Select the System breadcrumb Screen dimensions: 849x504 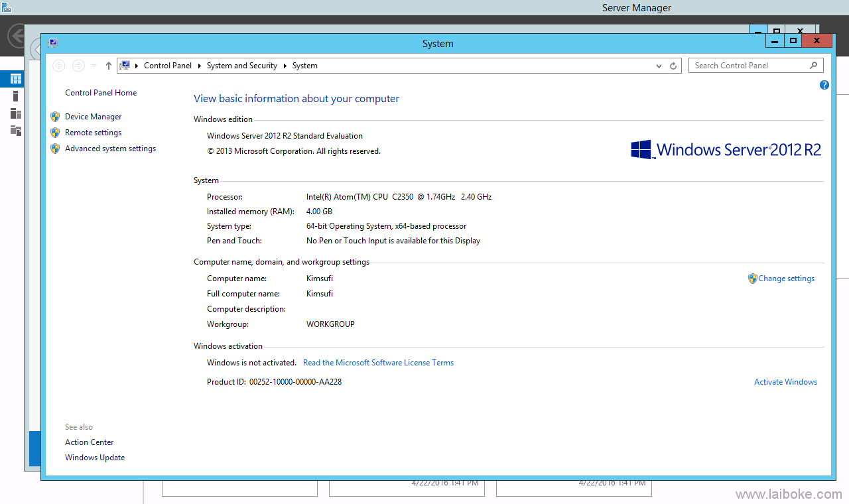[305, 66]
